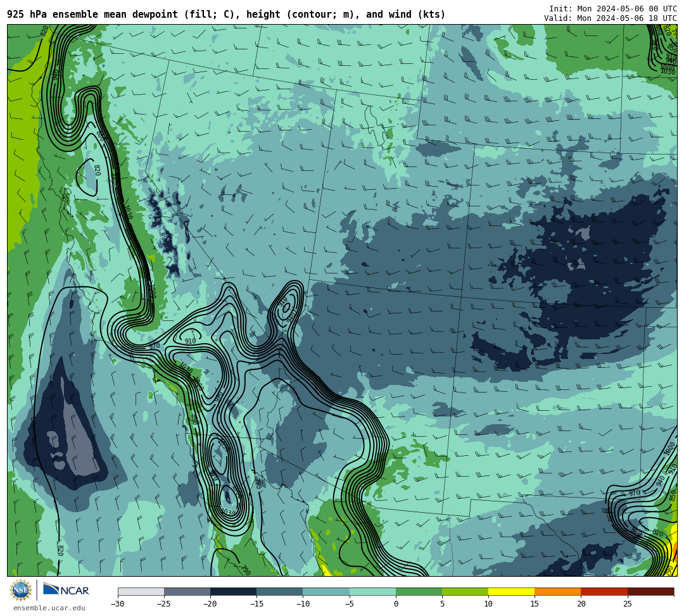Viewport: 684px width, 616px height.
Task: Click the Init: Mon 2024-05-06 00 UTC label
Action: coord(612,9)
